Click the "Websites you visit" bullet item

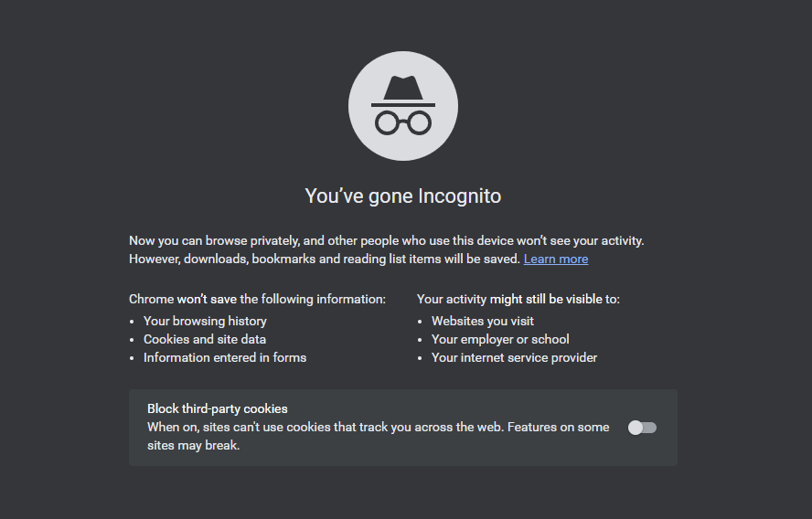point(483,322)
